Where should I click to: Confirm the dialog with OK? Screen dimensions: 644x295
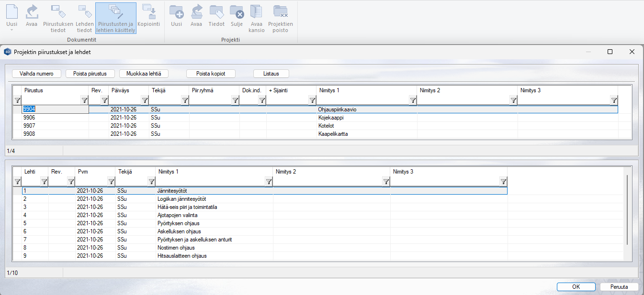tap(576, 287)
